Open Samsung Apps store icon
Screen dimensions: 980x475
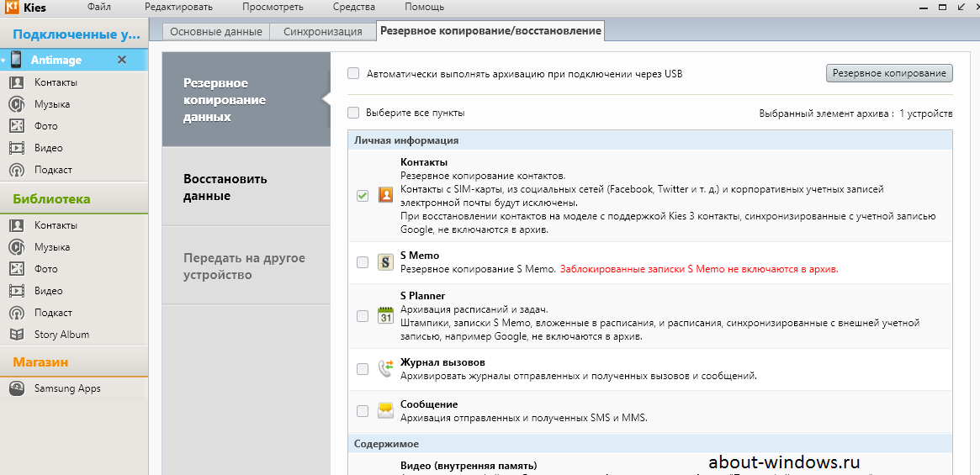17,388
